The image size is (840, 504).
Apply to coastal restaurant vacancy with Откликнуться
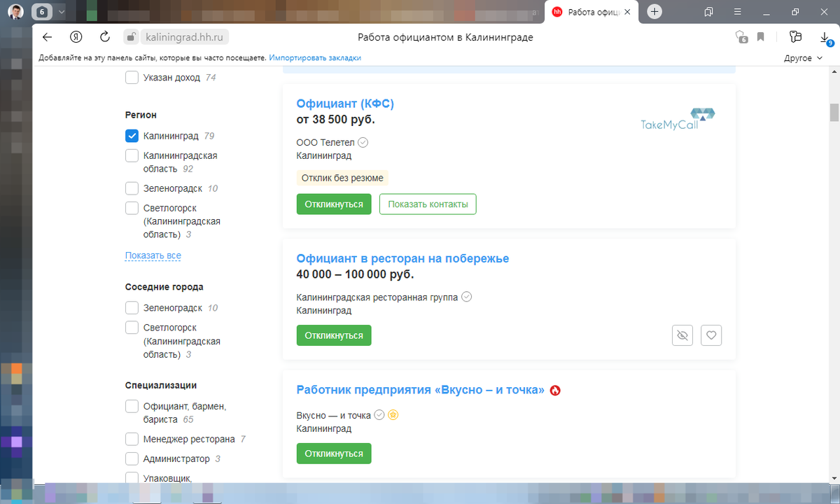point(334,335)
